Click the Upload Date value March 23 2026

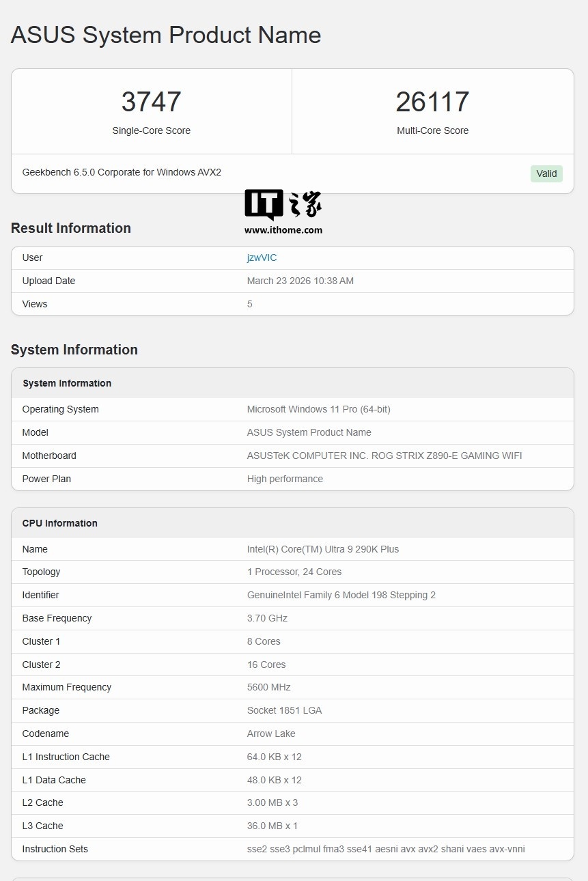[x=300, y=281]
